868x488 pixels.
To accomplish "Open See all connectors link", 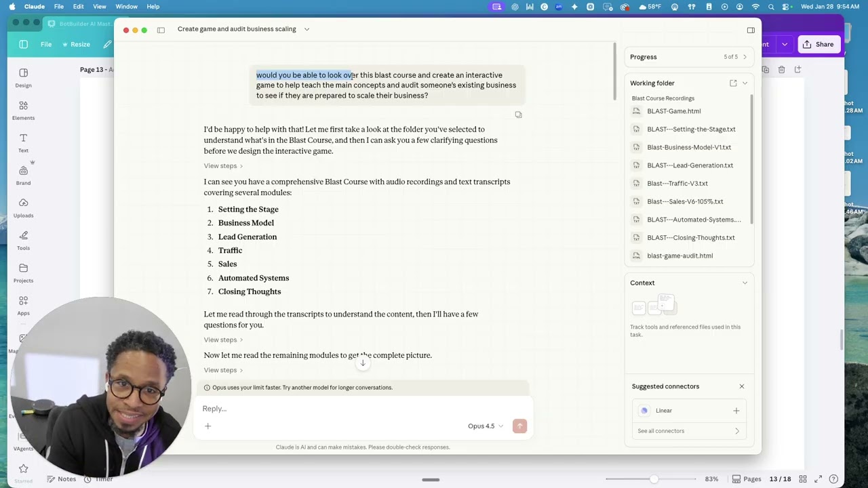I will tap(688, 431).
